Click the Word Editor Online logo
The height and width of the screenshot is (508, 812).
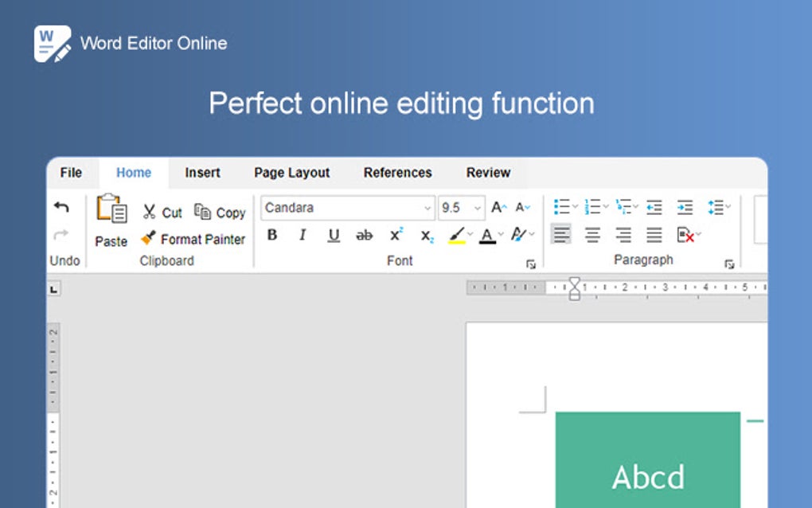(53, 44)
